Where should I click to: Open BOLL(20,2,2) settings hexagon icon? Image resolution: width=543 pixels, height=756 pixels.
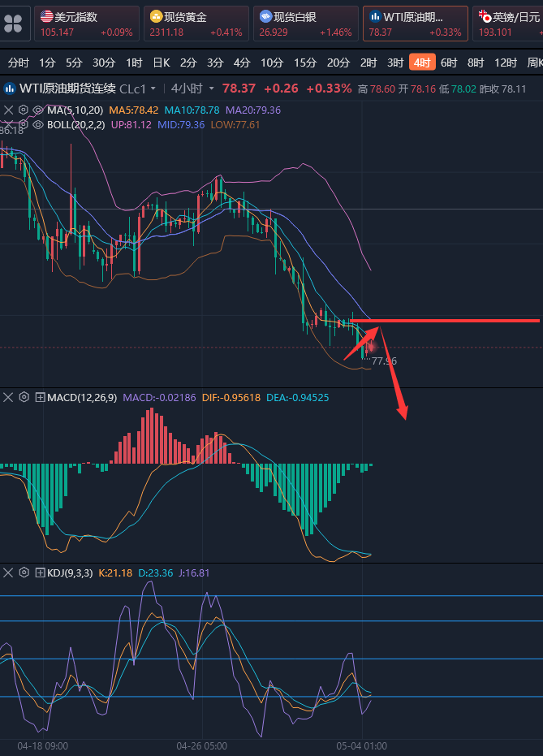coord(23,125)
